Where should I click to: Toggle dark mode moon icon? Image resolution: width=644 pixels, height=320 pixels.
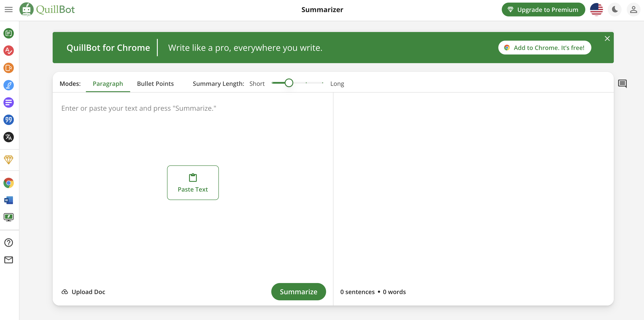tap(615, 10)
